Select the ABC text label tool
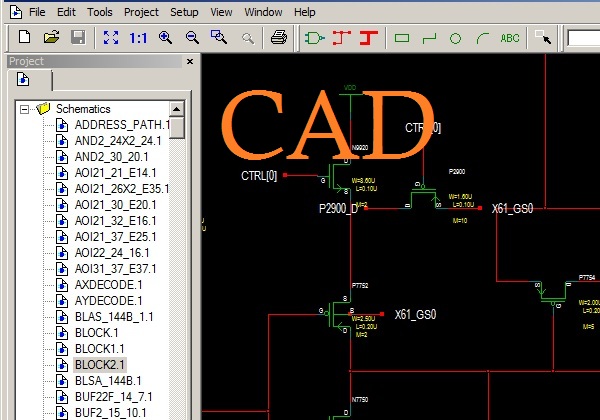The image size is (600, 420). click(510, 38)
